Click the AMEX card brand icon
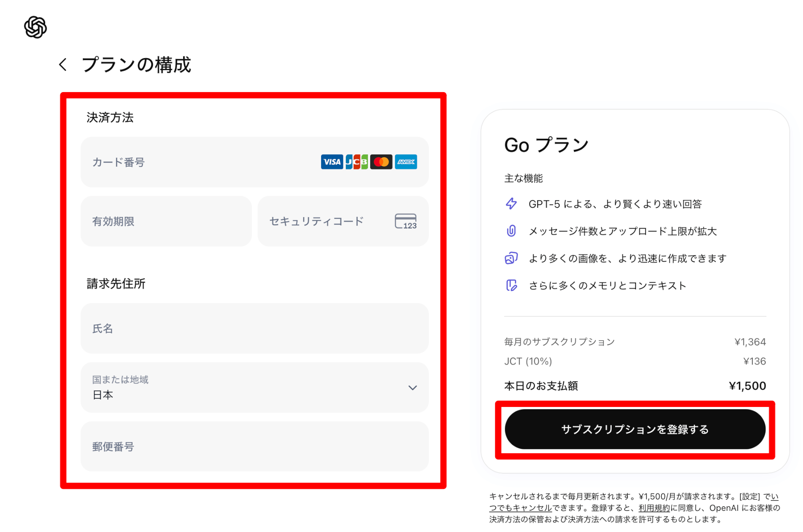Screen dimensions: 803x532 [406, 162]
